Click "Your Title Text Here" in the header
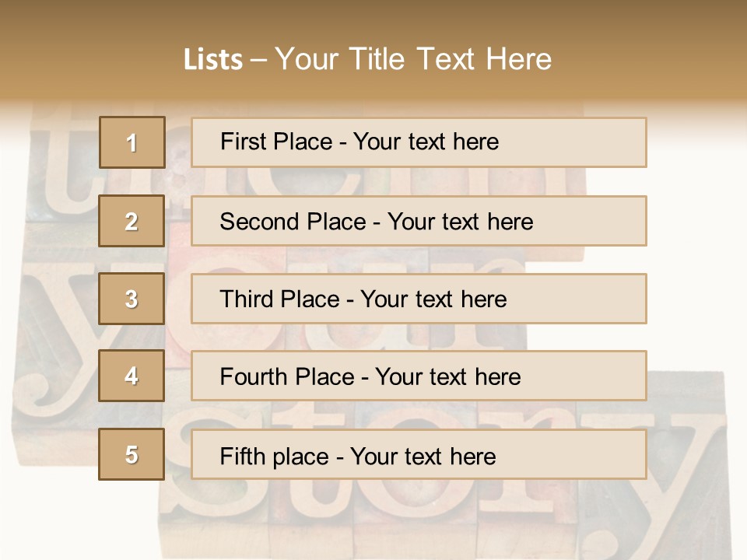Image resolution: width=747 pixels, height=560 pixels. click(413, 59)
